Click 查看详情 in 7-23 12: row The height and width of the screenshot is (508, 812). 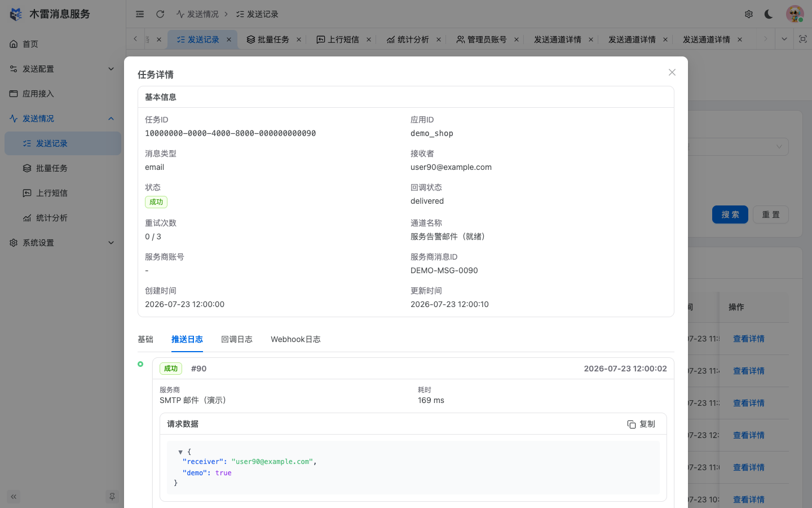tap(749, 435)
